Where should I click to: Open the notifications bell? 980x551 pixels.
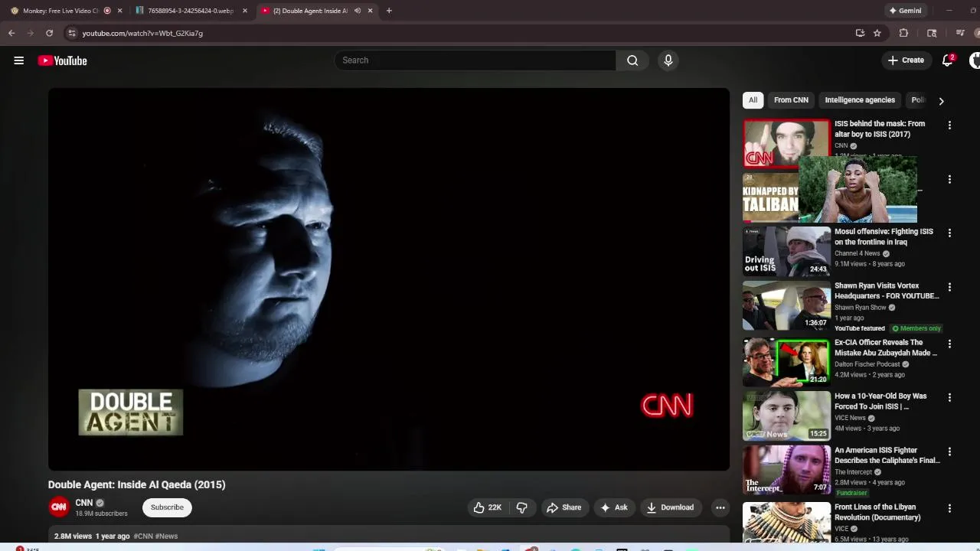(948, 60)
